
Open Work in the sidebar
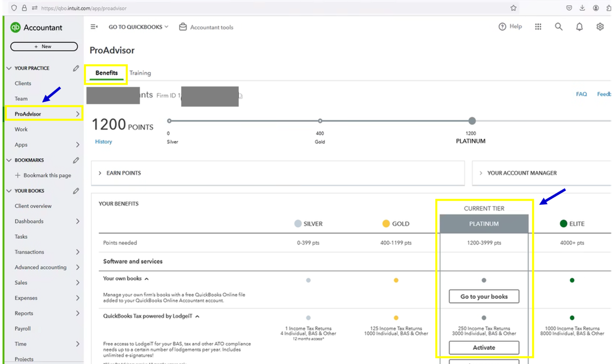point(21,130)
